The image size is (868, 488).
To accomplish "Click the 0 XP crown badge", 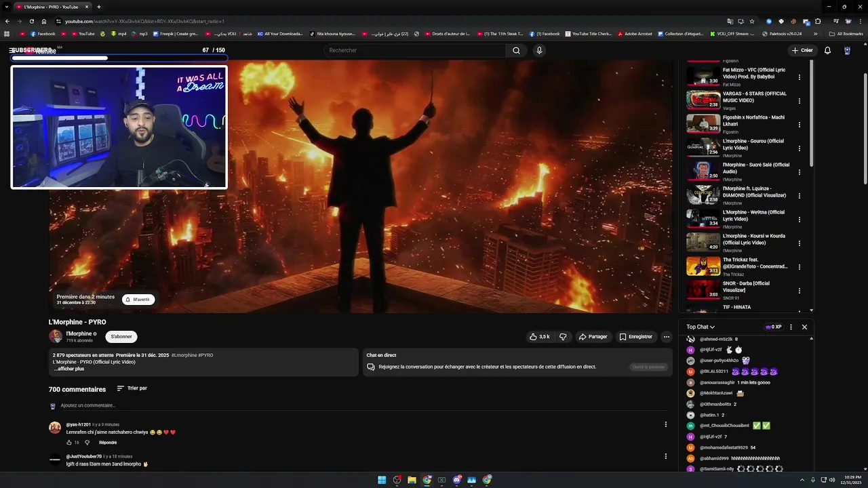I will point(773,327).
